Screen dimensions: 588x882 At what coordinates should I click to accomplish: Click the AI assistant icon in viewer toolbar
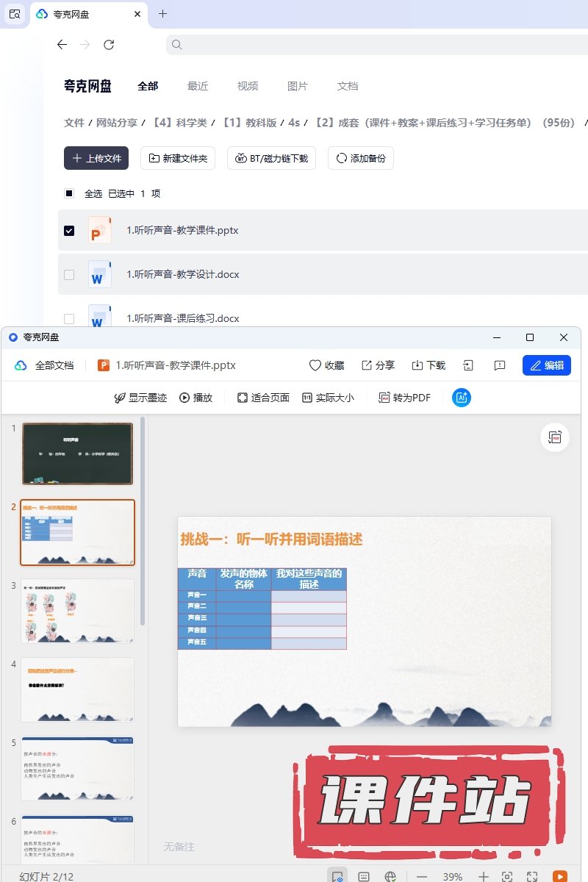[x=462, y=398]
